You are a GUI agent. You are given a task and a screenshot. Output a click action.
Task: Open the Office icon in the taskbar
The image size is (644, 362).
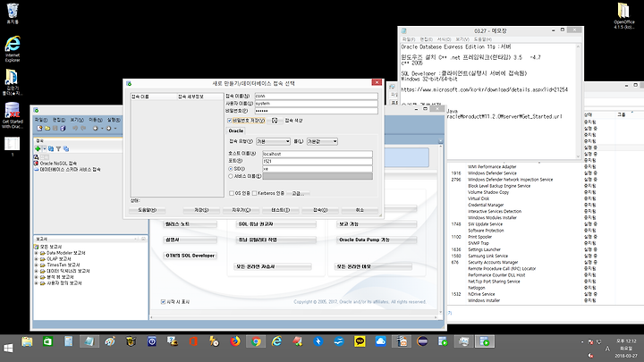click(x=193, y=341)
